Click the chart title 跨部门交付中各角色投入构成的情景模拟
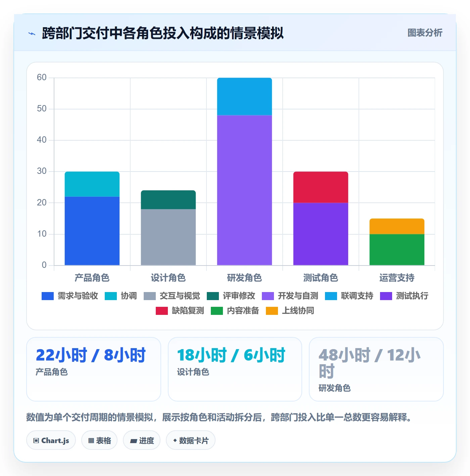This screenshot has width=470, height=476. coord(163,33)
